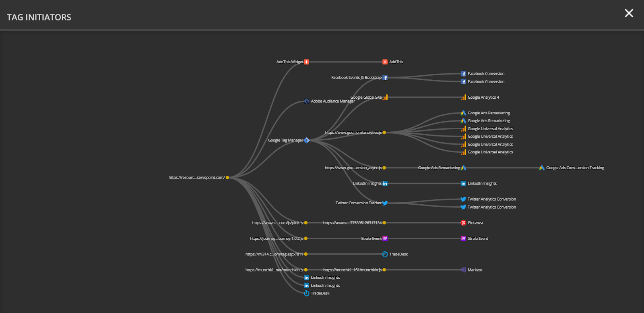Click the root resourc...servepoint.com node dot
The width and height of the screenshot is (644, 313).
click(227, 178)
